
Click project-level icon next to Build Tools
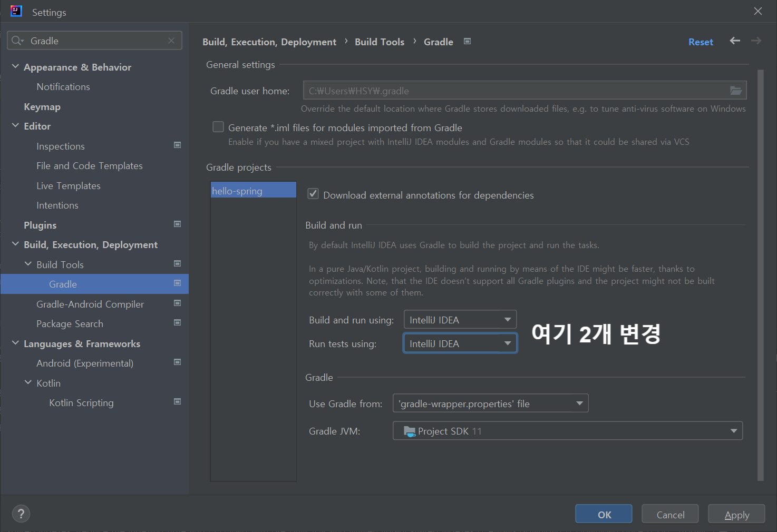coord(178,263)
